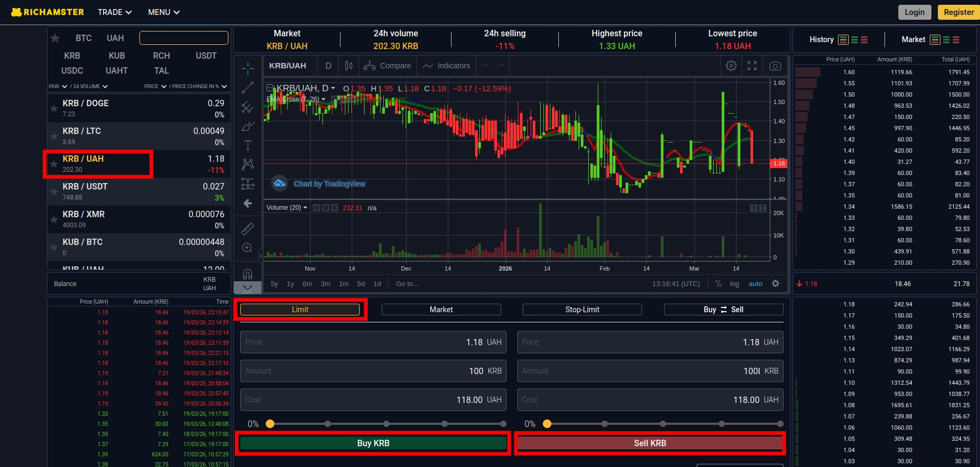Click the Register button
Image resolution: width=980 pixels, height=467 pixels.
pos(959,12)
